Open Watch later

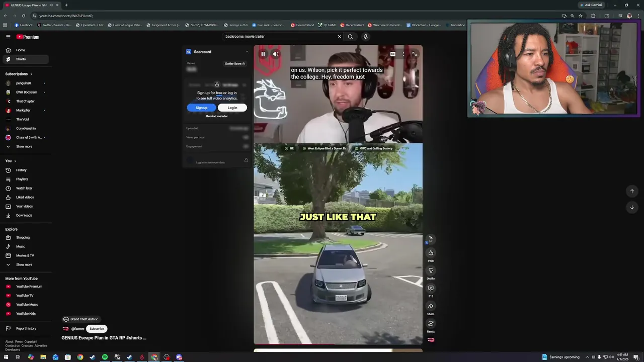tap(25, 188)
